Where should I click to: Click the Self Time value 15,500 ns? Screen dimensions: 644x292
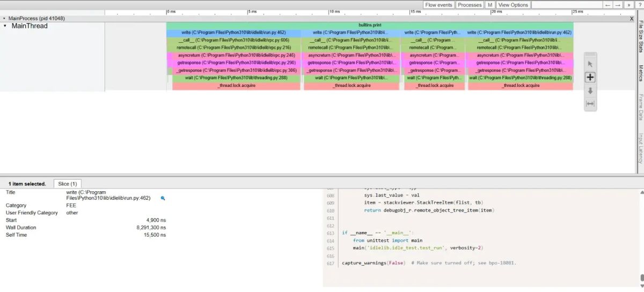point(155,235)
